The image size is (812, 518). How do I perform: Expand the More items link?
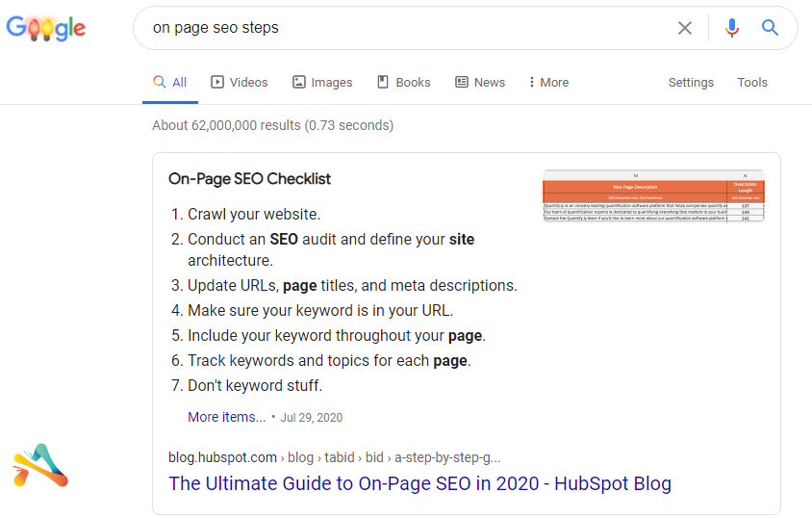click(227, 417)
